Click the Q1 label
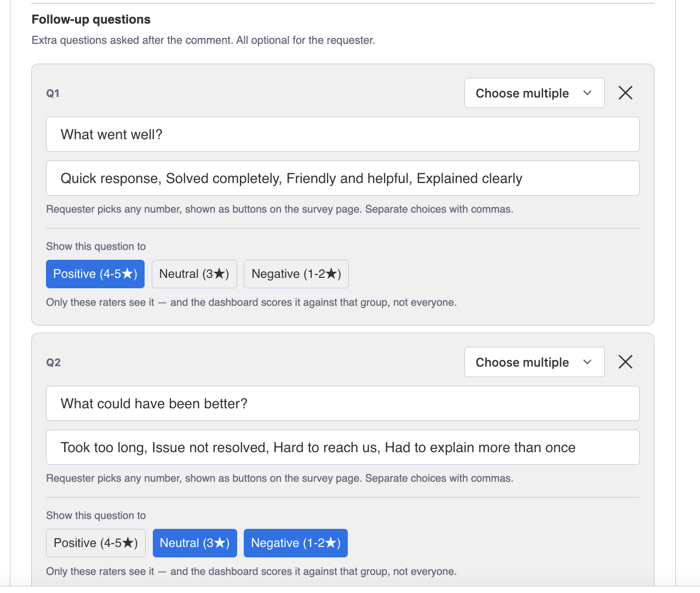This screenshot has width=700, height=593. [53, 93]
